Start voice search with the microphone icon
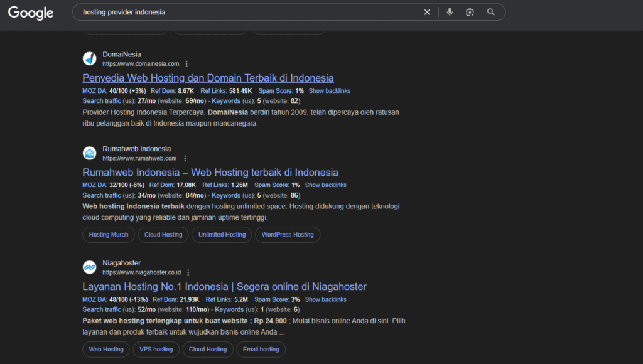The image size is (643, 364). pos(450,13)
